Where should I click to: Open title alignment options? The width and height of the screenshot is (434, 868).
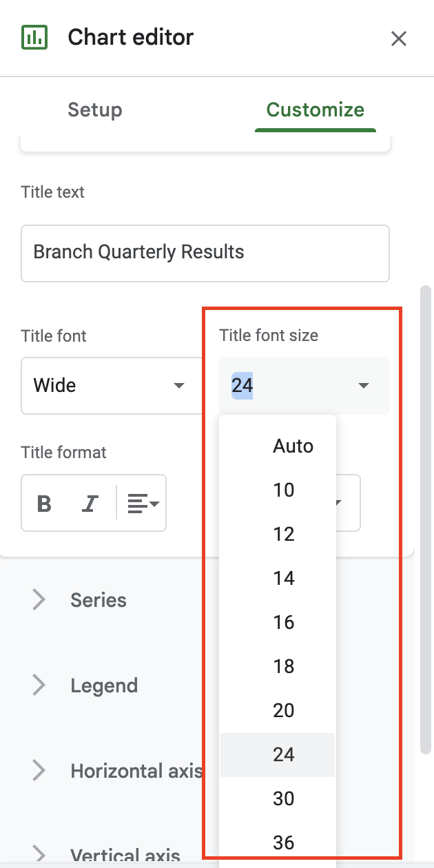[x=143, y=504]
